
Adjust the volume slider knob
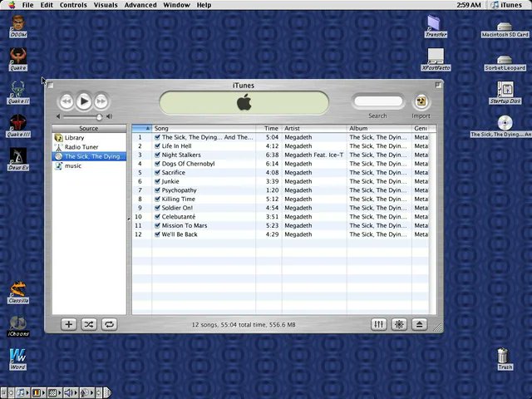click(x=99, y=117)
